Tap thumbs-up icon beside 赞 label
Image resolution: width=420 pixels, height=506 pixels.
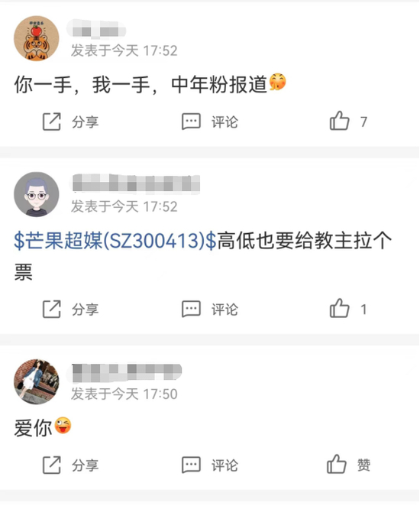pyautogui.click(x=337, y=465)
